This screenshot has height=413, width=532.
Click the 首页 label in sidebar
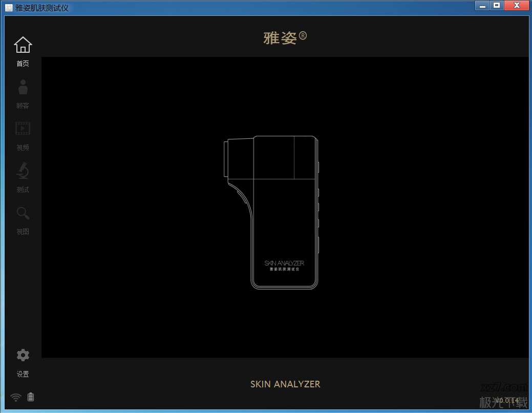point(23,64)
